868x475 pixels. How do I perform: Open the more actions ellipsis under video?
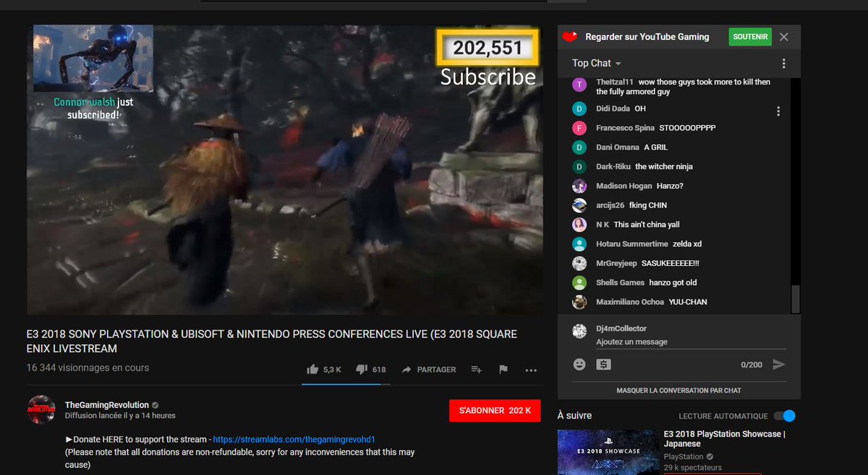coord(531,370)
